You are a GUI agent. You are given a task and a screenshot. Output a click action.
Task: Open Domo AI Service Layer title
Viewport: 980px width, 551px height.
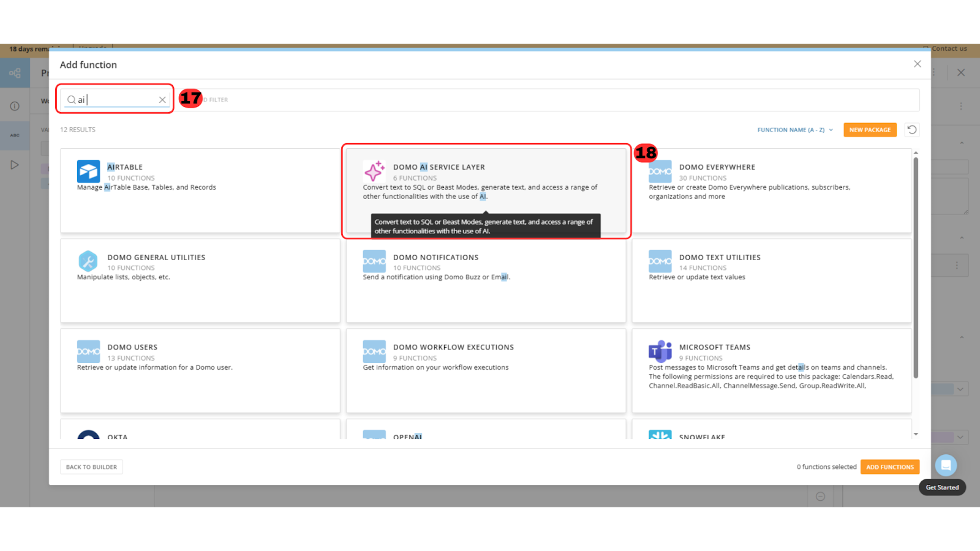coord(439,167)
